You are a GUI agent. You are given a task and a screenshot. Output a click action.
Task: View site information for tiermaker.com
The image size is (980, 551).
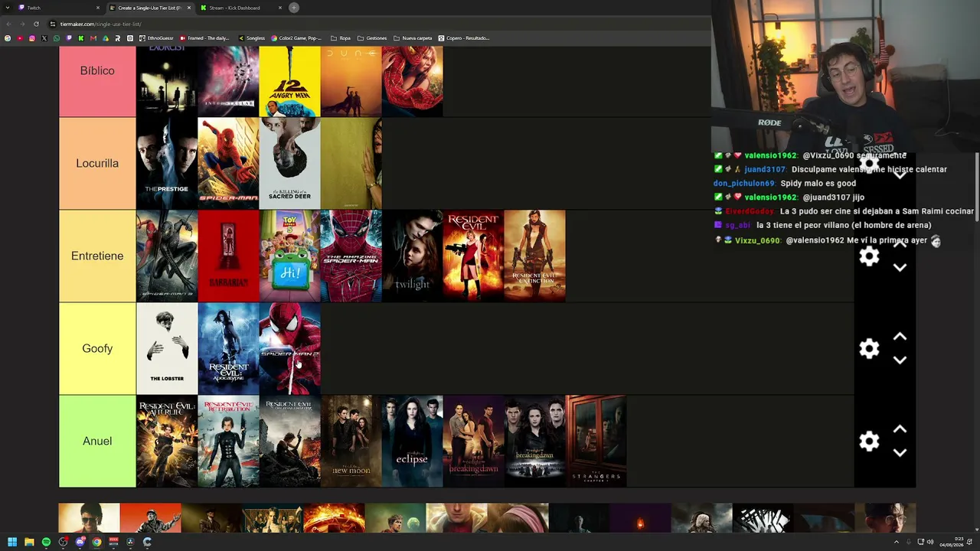[x=53, y=24]
